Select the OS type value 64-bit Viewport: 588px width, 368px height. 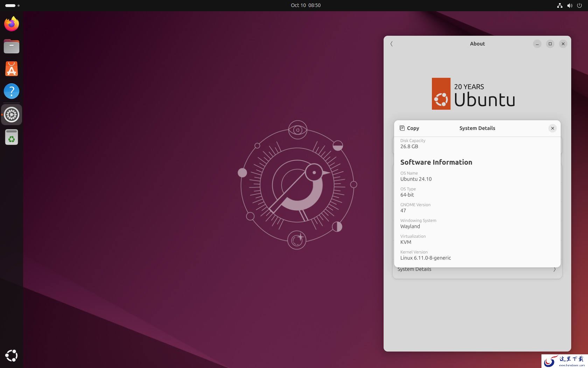pos(407,195)
